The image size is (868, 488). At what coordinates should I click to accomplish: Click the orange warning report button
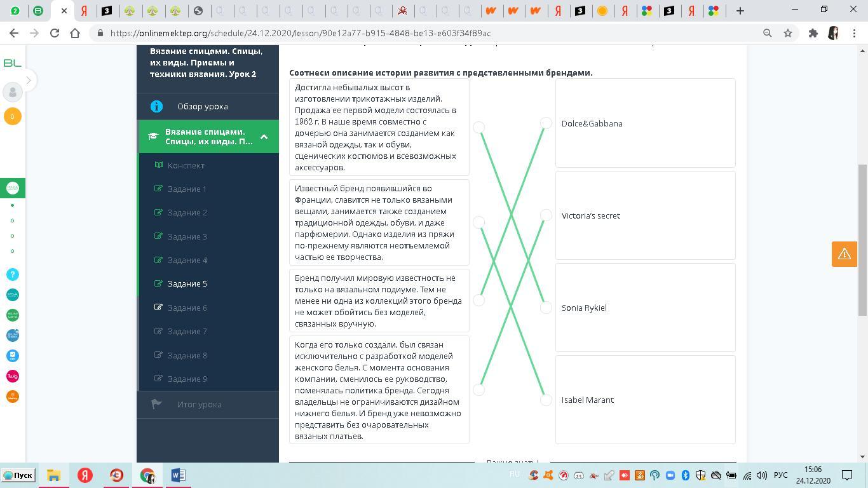pos(844,254)
